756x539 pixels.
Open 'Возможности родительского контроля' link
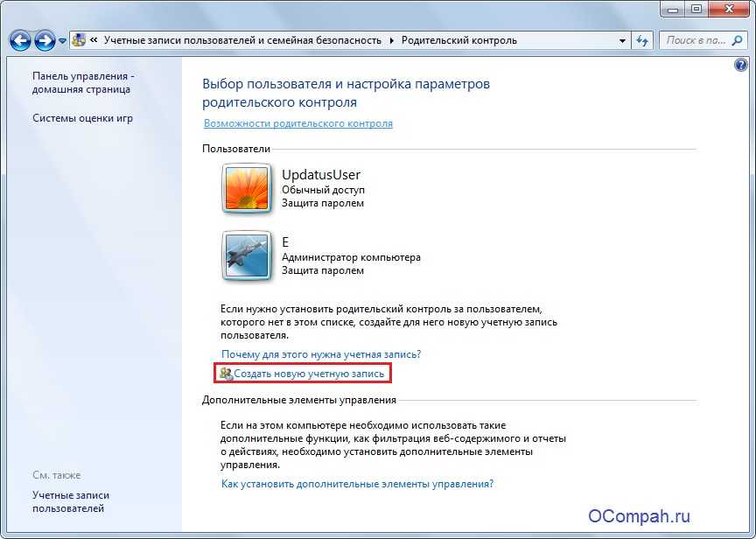click(298, 123)
